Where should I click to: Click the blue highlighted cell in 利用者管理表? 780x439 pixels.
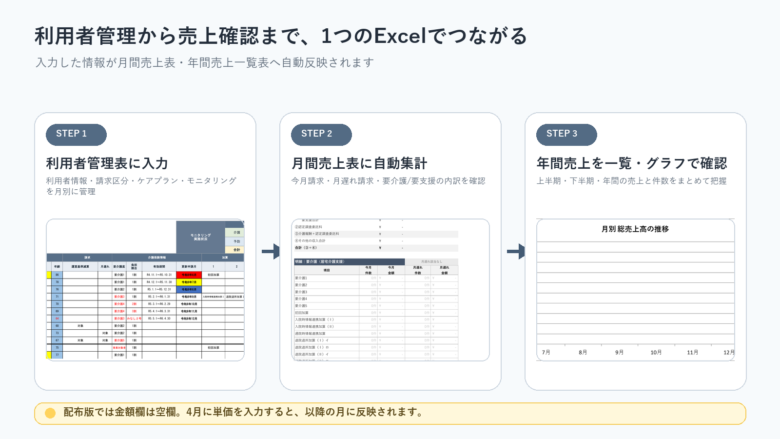[189, 289]
